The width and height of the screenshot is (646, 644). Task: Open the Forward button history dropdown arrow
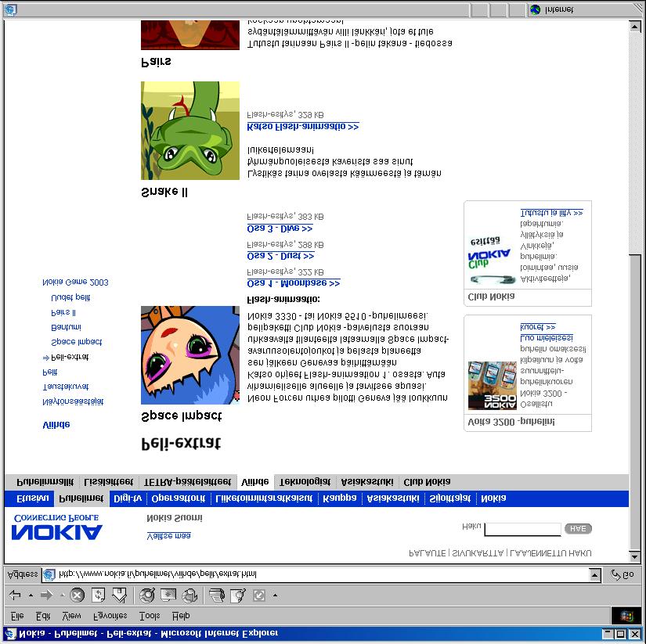click(x=63, y=595)
